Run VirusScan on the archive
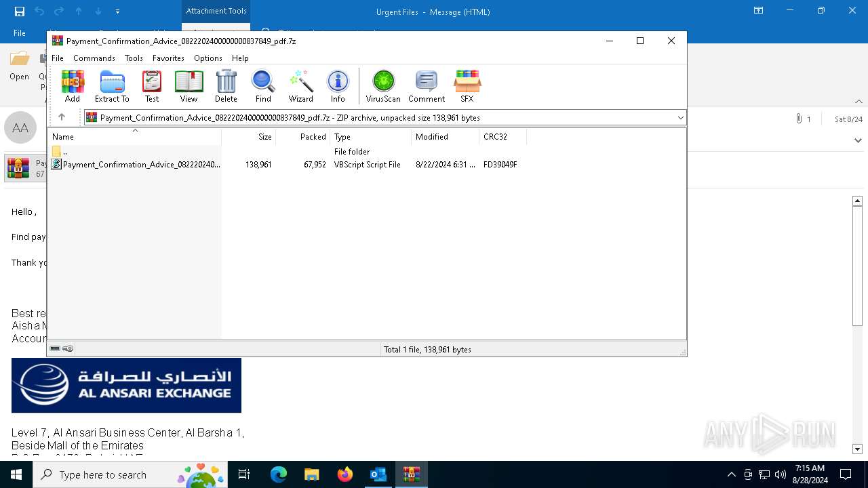Viewport: 868px width, 488px height. tap(383, 86)
